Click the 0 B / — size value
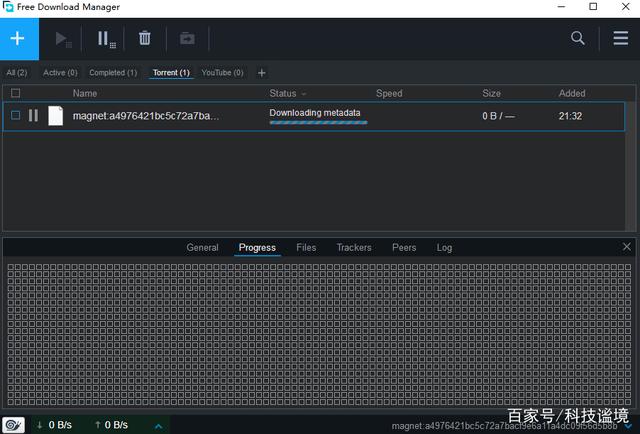Image resolution: width=640 pixels, height=434 pixels. tap(498, 116)
